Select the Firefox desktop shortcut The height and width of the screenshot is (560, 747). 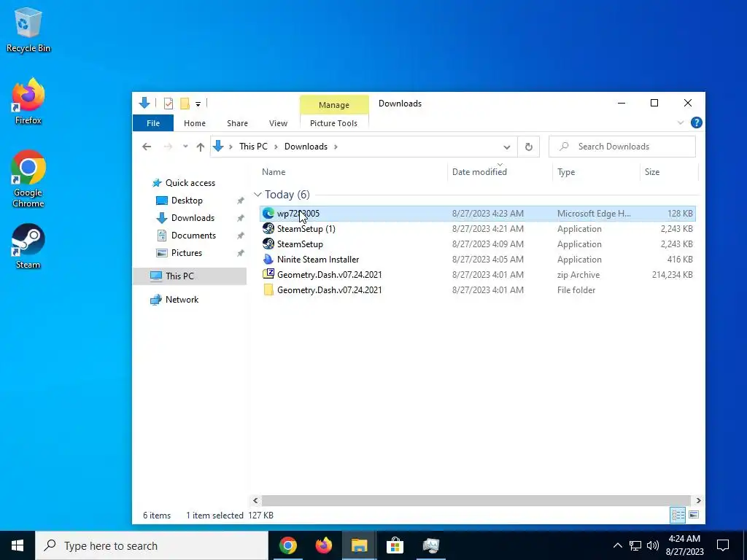click(28, 101)
